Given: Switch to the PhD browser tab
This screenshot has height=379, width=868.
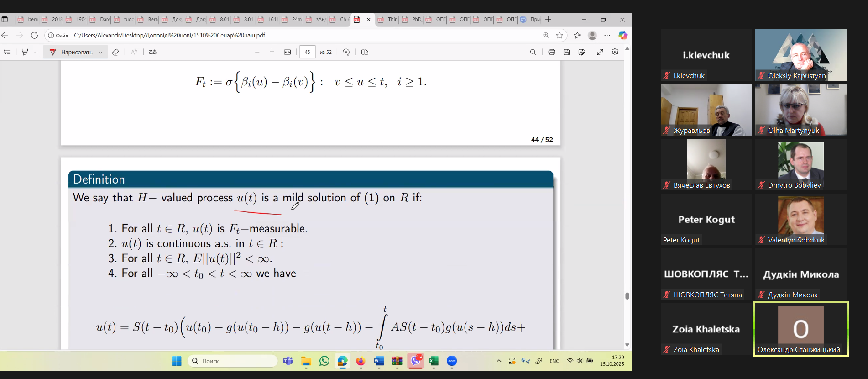Looking at the screenshot, I should coord(412,19).
